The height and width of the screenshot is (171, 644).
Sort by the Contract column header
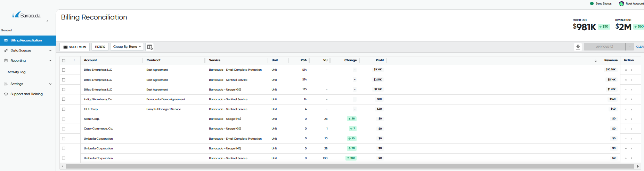(x=153, y=60)
